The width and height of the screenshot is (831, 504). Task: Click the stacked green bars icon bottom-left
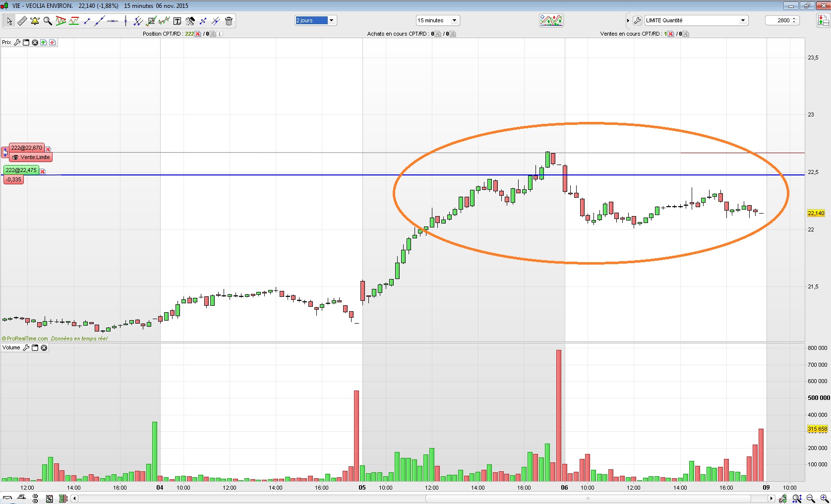pos(63,499)
